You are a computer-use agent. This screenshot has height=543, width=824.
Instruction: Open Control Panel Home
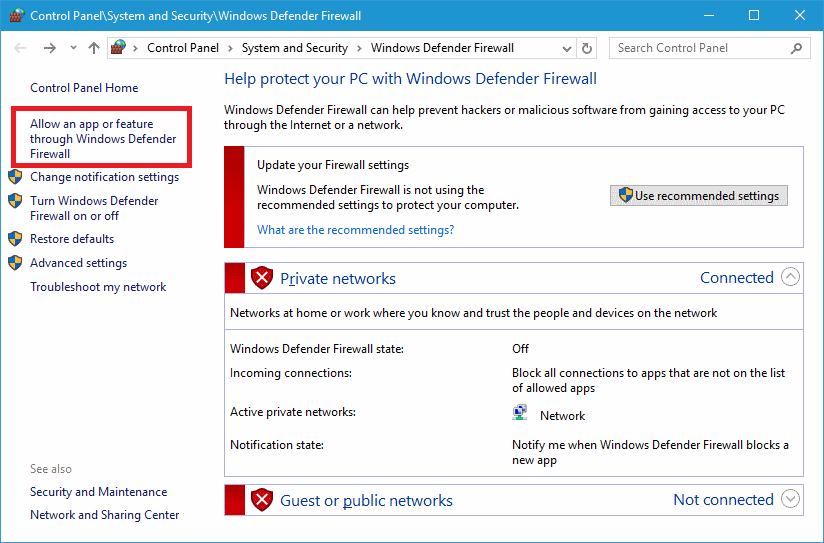coord(84,88)
